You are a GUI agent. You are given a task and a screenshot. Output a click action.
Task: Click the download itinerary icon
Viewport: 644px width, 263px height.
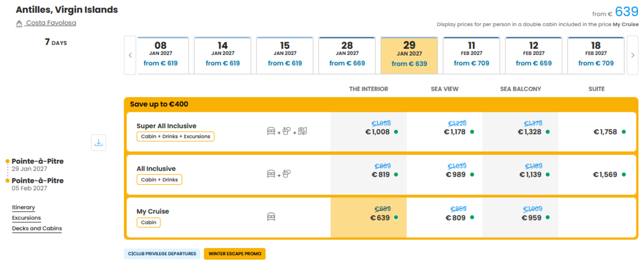[x=98, y=142]
